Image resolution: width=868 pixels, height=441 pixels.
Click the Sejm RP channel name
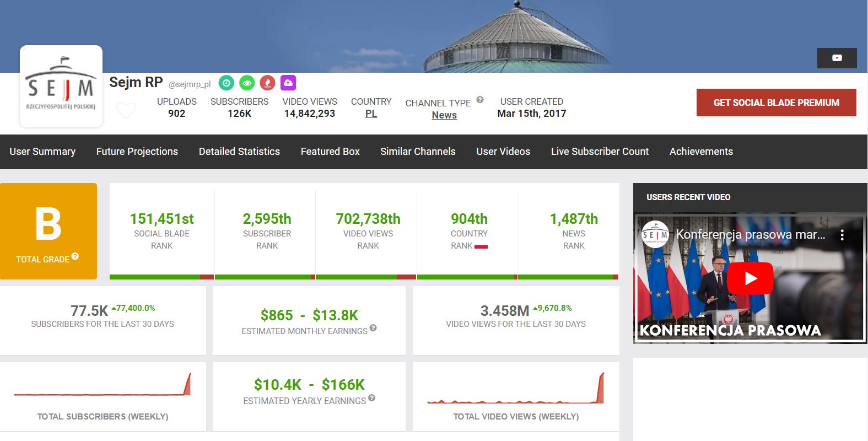tap(136, 82)
